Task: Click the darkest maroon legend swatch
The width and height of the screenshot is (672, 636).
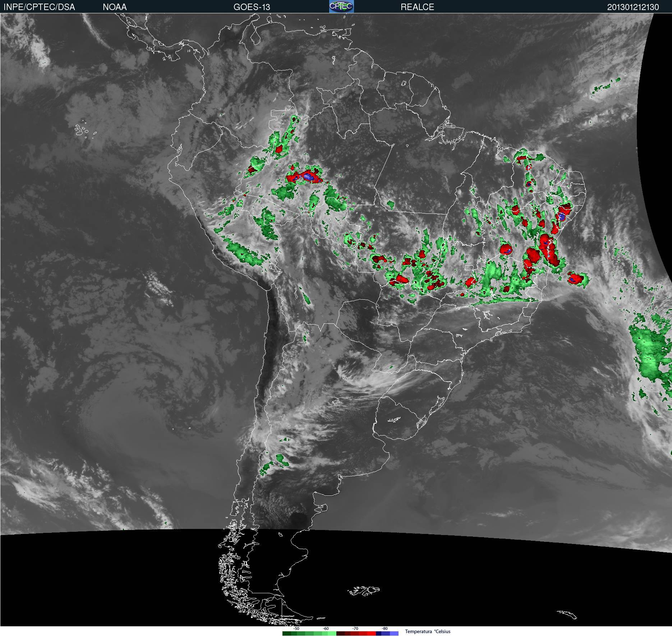Action: click(x=341, y=633)
